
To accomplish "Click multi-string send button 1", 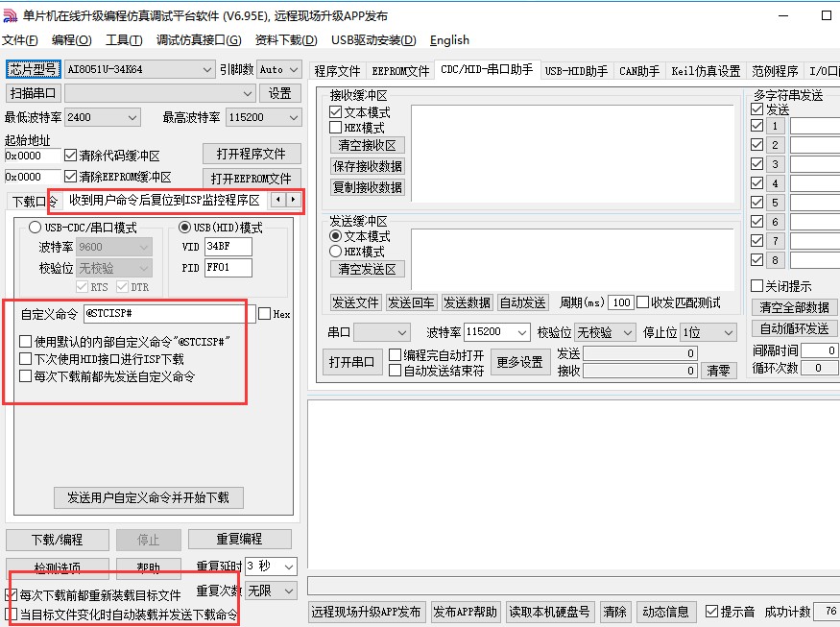I will point(775,126).
